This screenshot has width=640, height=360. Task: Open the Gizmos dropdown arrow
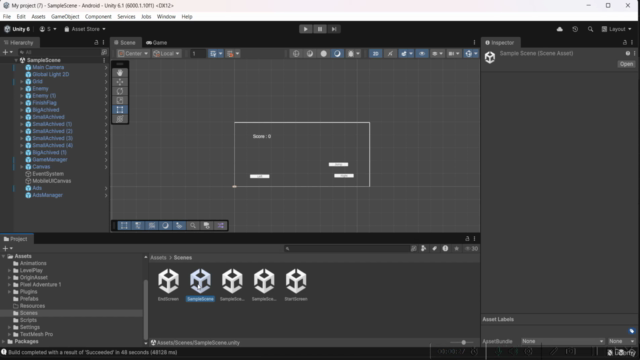click(x=476, y=53)
